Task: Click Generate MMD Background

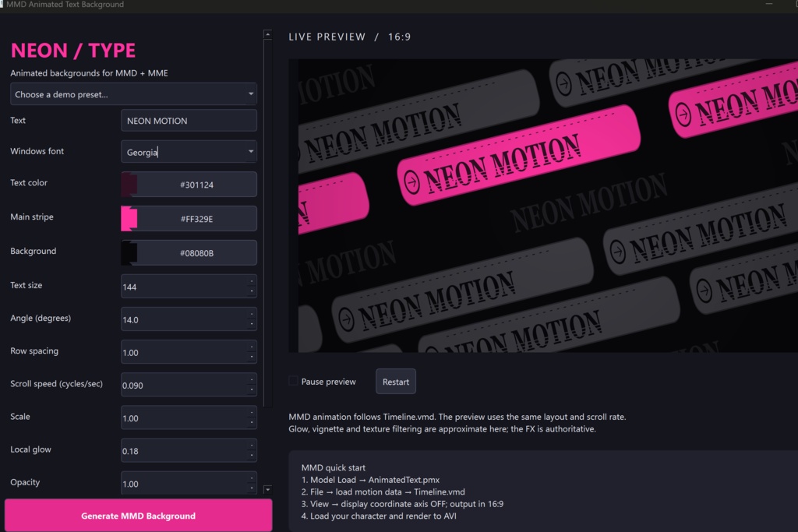Action: click(x=139, y=515)
